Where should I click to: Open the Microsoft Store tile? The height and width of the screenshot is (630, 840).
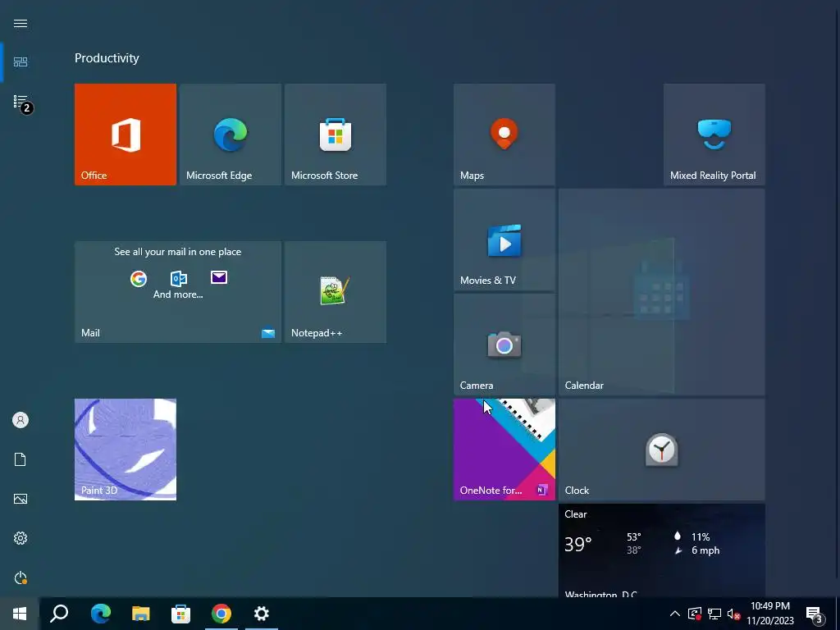coord(336,135)
